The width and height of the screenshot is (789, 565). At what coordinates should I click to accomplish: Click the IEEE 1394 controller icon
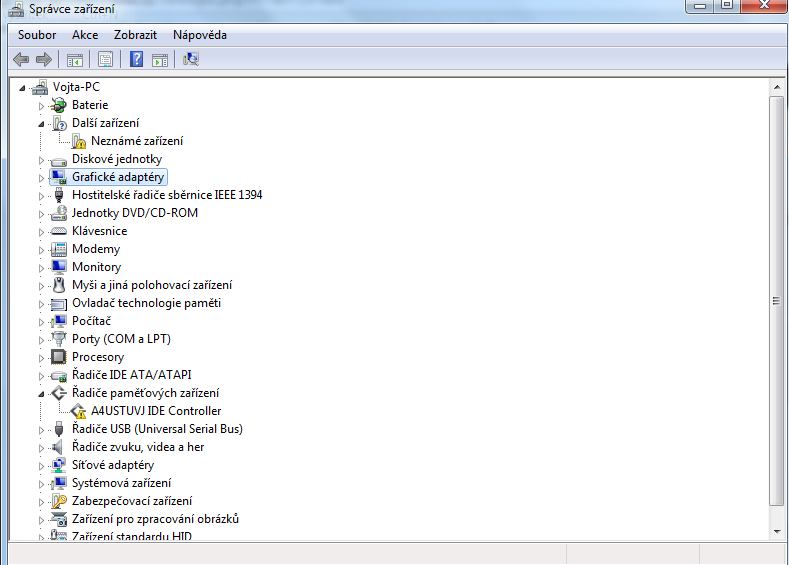tap(59, 195)
